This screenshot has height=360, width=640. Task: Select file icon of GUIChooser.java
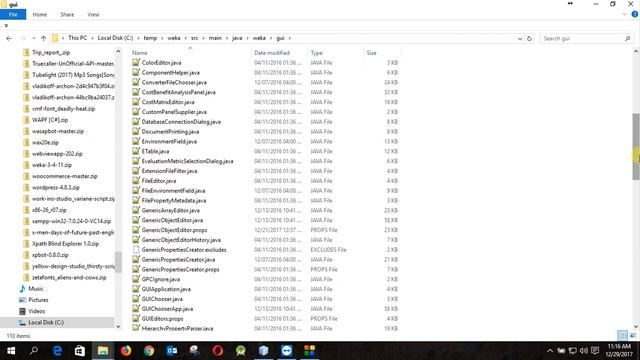pos(136,299)
